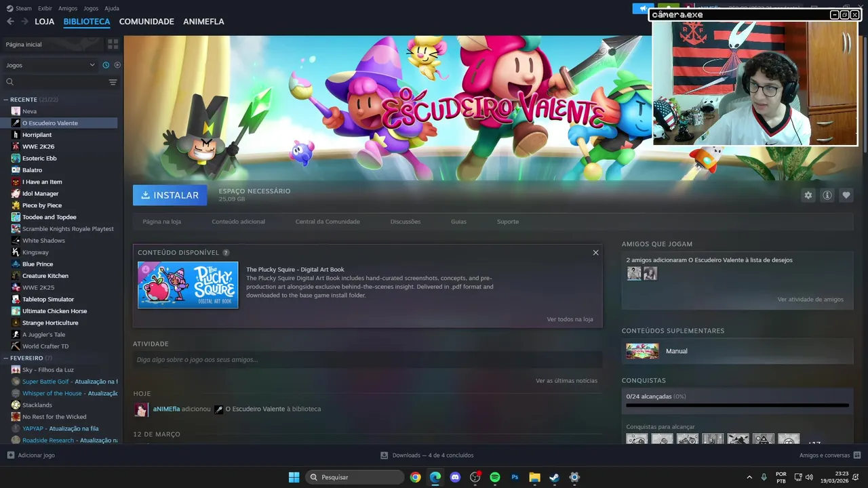
Task: Open the Ajuda menu
Action: [112, 8]
